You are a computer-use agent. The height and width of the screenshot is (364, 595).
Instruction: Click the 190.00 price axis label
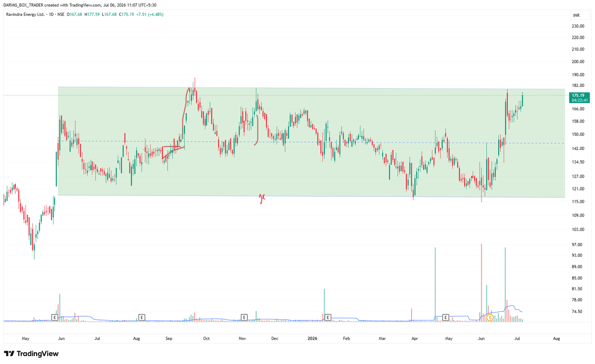coord(578,75)
